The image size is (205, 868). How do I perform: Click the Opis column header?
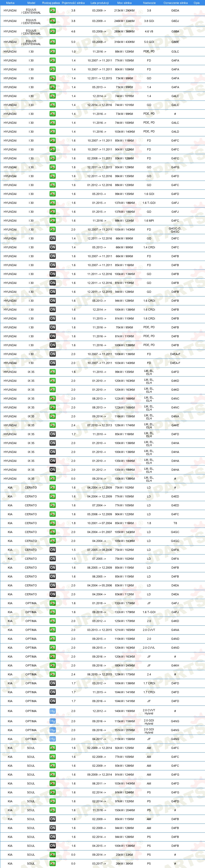[197, 3]
